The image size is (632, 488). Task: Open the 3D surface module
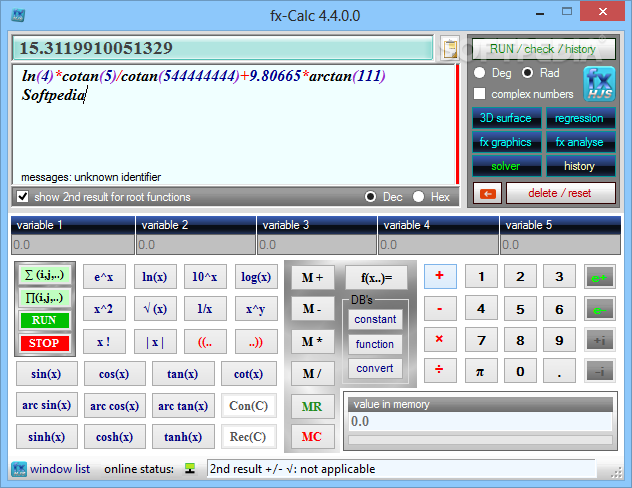[x=506, y=118]
